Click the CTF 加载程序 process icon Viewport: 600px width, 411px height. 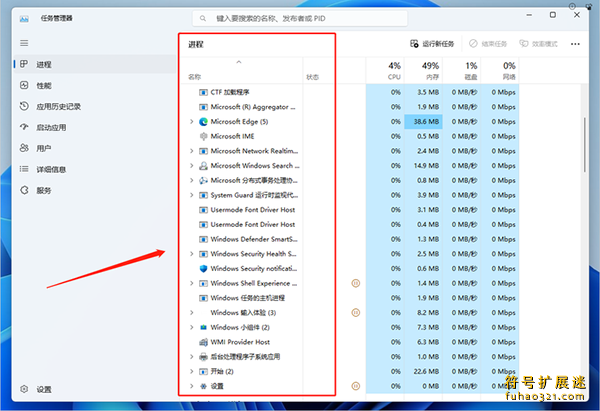[203, 92]
